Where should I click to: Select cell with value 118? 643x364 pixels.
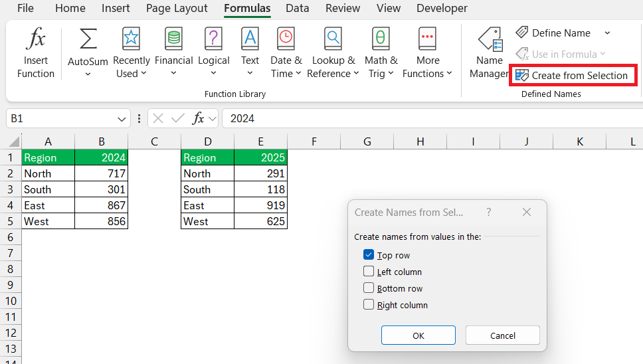click(261, 189)
